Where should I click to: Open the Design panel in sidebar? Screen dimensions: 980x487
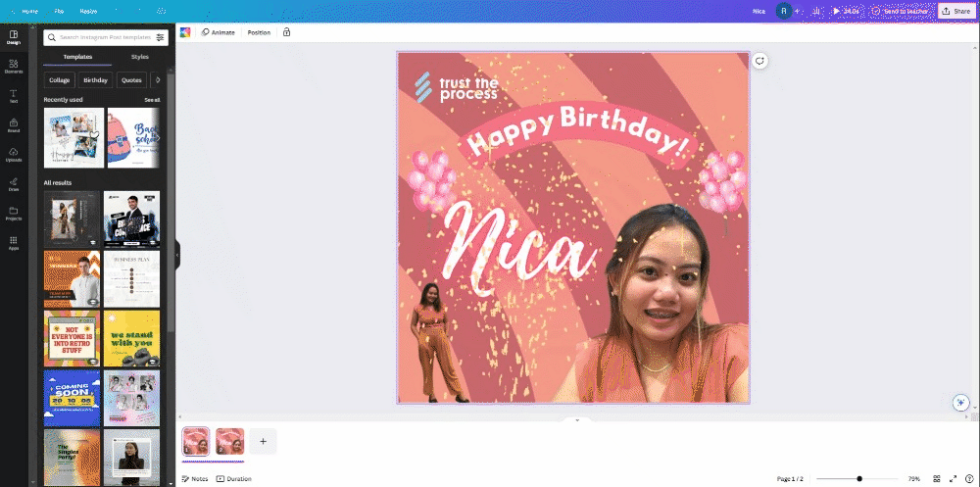pyautogui.click(x=13, y=37)
